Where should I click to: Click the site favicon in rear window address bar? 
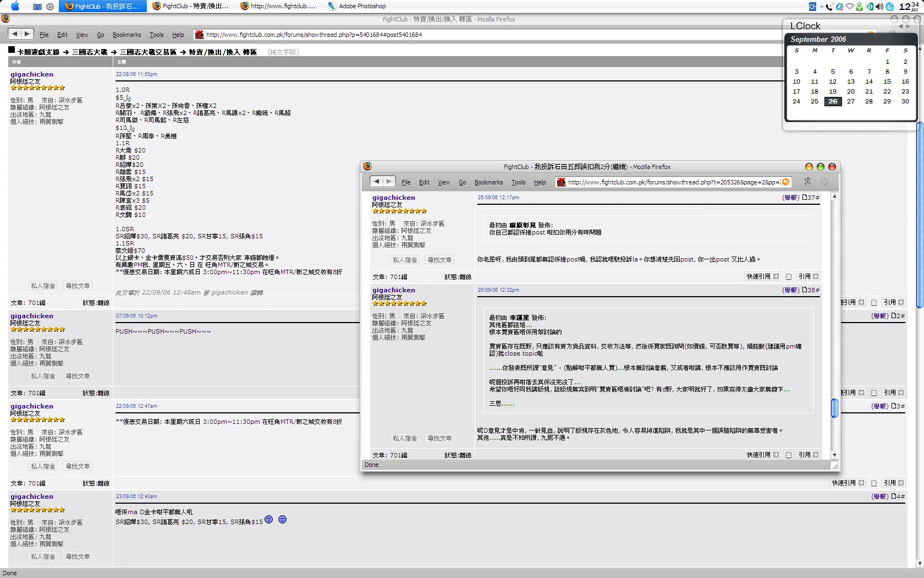199,35
